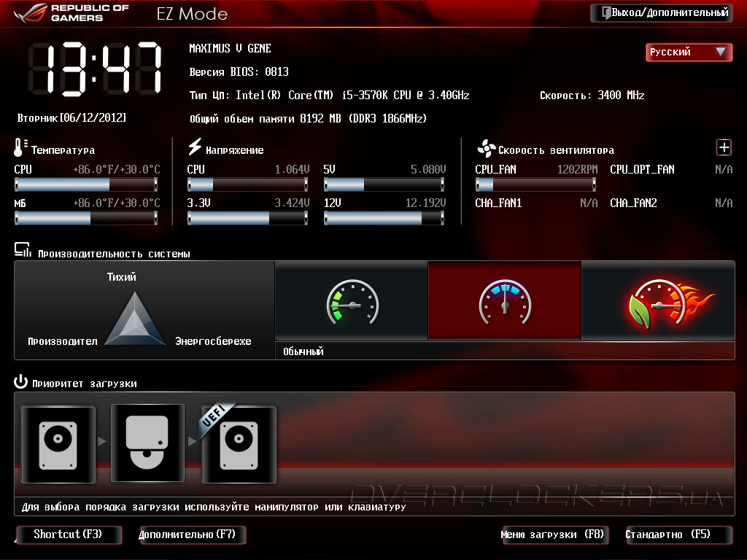Screen dimensions: 747x560
Task: Click the MB temperature bar
Action: click(86, 218)
